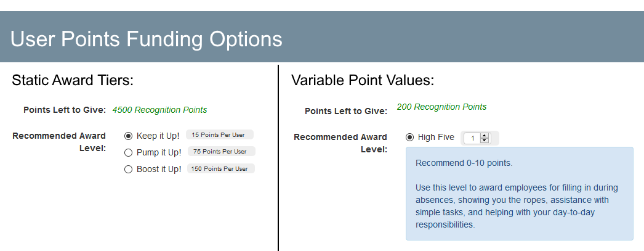644x251 pixels.
Task: Click the Variable Point Values heading
Action: point(363,80)
